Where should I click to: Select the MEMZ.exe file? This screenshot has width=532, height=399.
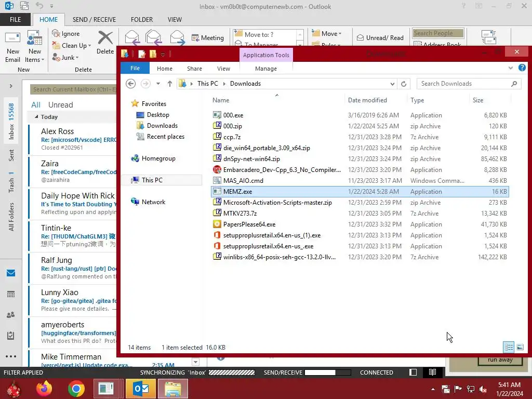pos(360,191)
